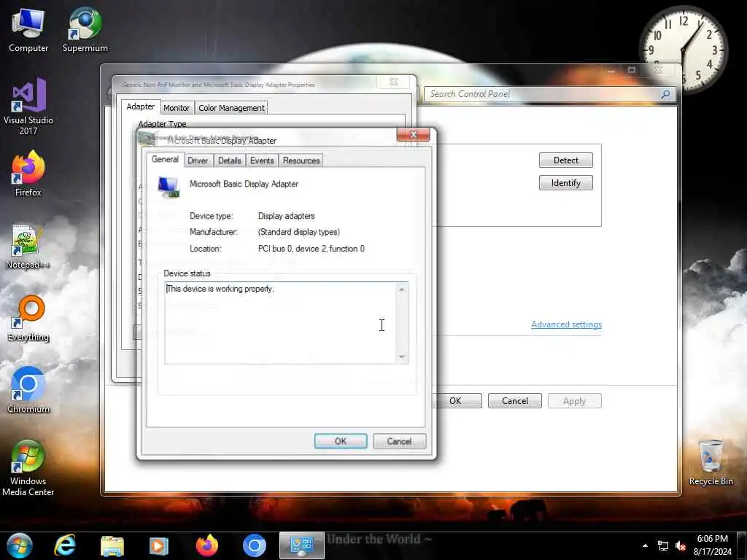The image size is (747, 560).
Task: Open the media player taskbar icon
Action: click(x=159, y=545)
